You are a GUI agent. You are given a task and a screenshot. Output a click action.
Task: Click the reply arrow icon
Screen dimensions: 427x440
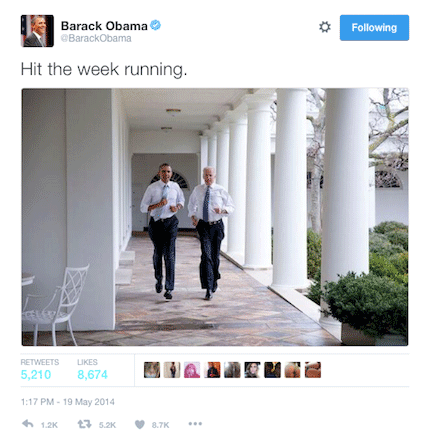[28, 424]
